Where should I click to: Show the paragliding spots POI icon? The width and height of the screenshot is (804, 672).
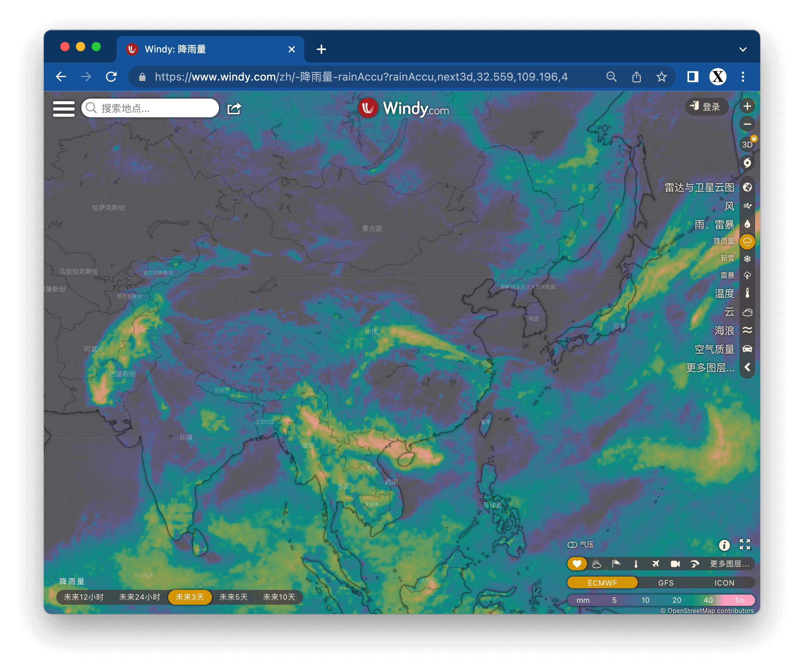tap(695, 564)
